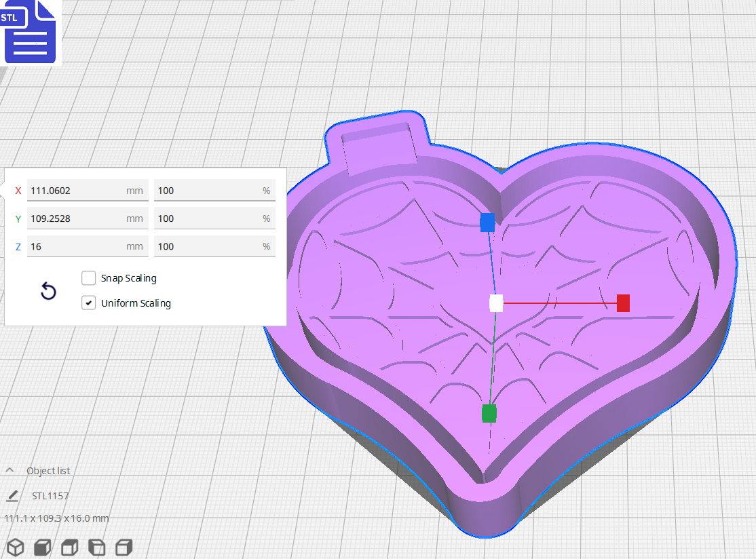Select the isometric 3D view icon
756x559 pixels.
click(x=15, y=547)
